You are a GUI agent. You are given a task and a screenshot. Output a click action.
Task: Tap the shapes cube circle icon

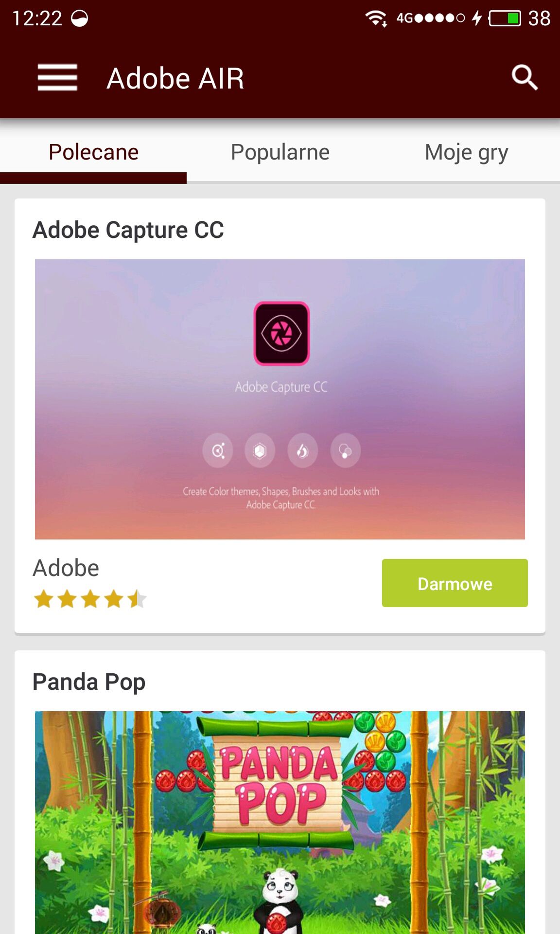[x=260, y=450]
